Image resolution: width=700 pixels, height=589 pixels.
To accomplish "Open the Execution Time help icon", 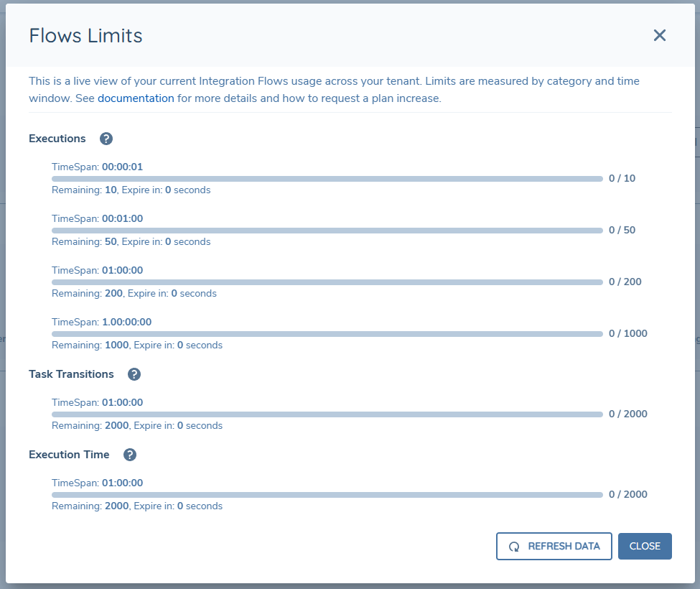I will pos(130,455).
